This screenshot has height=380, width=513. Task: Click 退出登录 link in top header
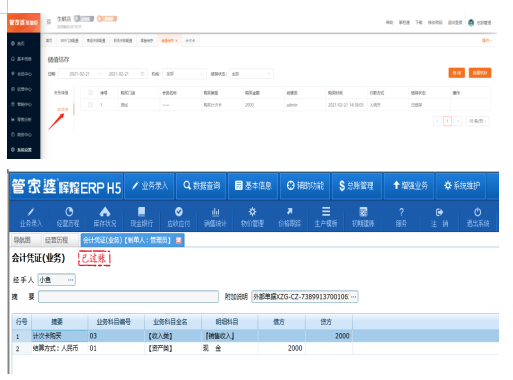(x=455, y=23)
